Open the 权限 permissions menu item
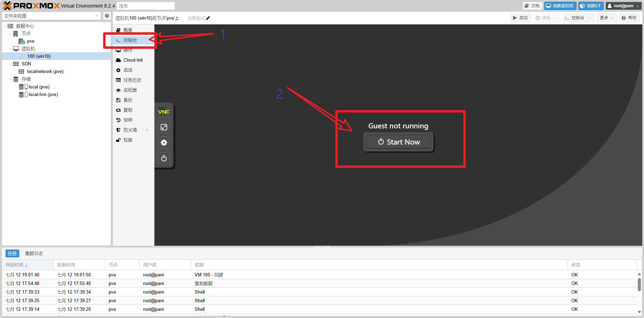The height and width of the screenshot is (318, 644). point(133,140)
